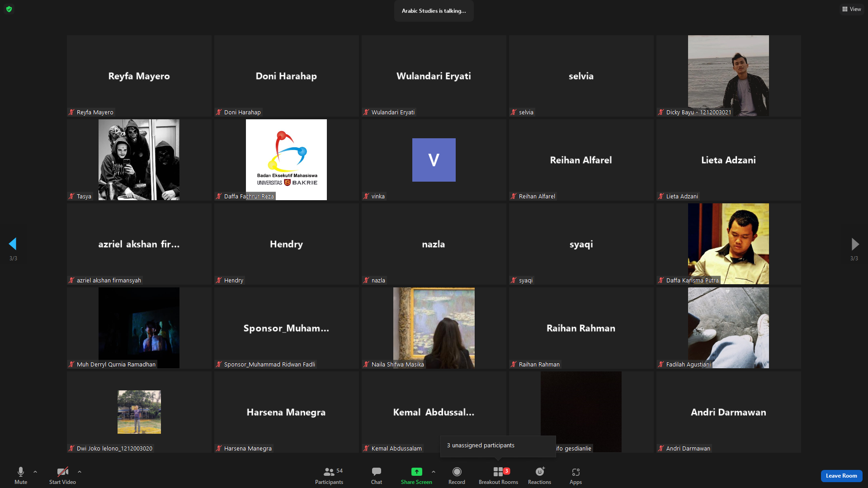This screenshot has width=868, height=488.
Task: Click the Harsena Manegra name label
Action: point(248,448)
